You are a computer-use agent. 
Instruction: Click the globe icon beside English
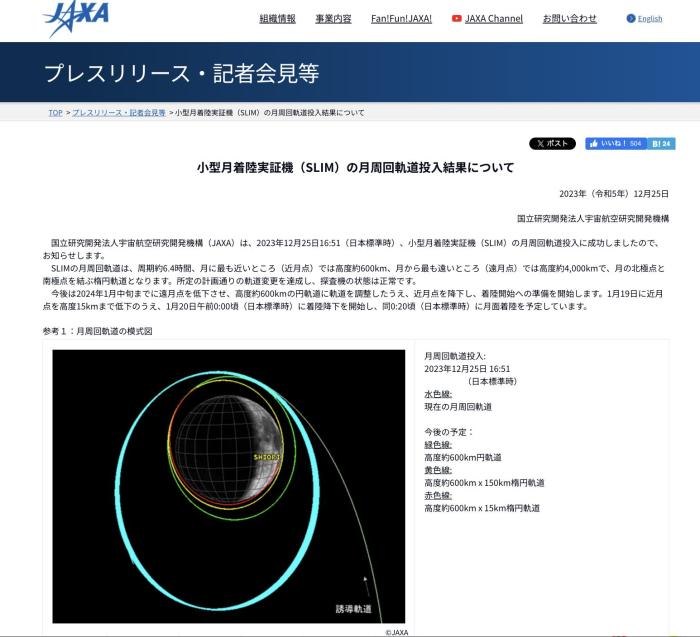coord(630,19)
